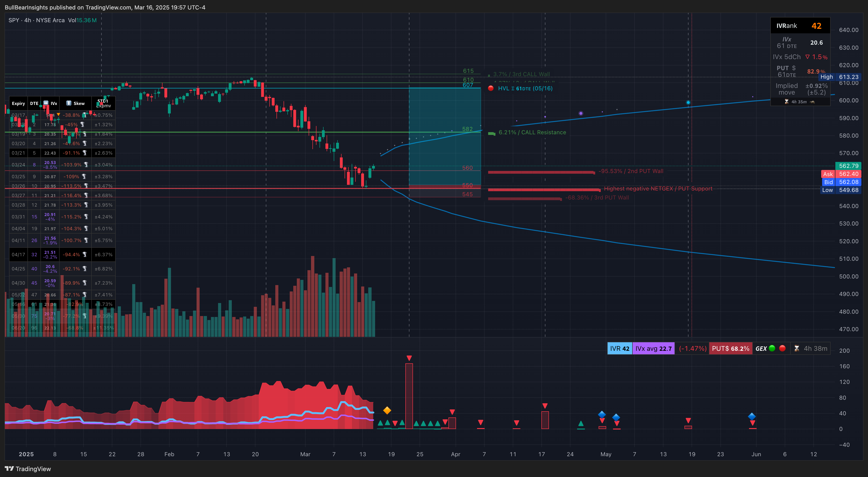Screen dimensions: 868x477
Task: Click the 582 level label on green line
Action: tap(467, 129)
